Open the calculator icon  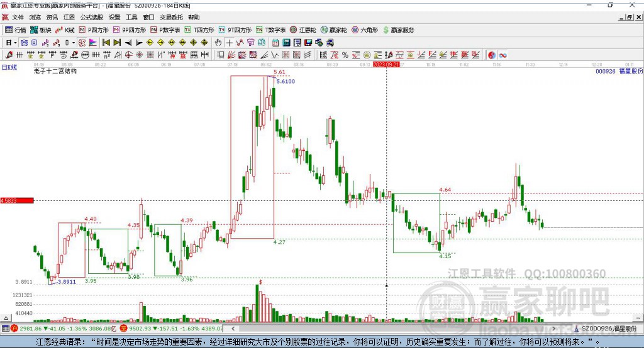pyautogui.click(x=286, y=43)
